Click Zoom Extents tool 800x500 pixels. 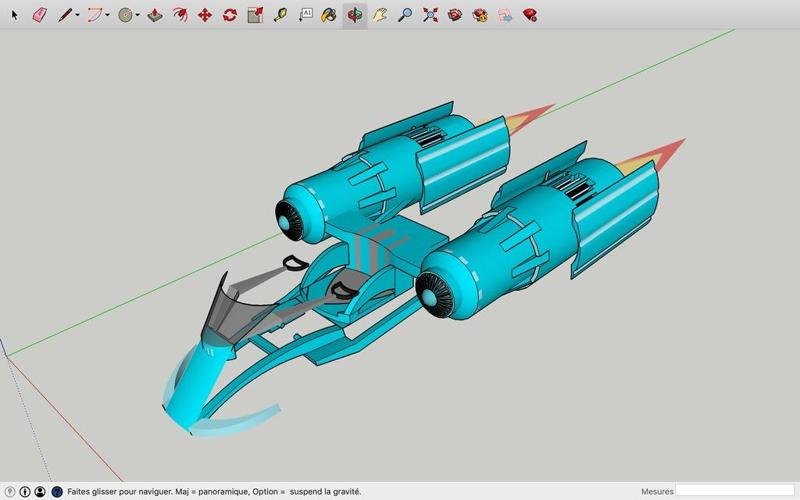click(430, 15)
